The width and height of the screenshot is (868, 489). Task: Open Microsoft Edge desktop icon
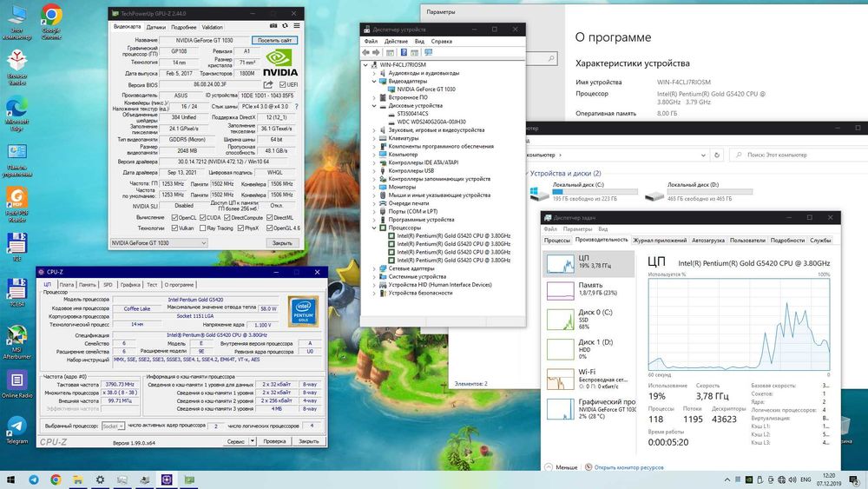17,113
